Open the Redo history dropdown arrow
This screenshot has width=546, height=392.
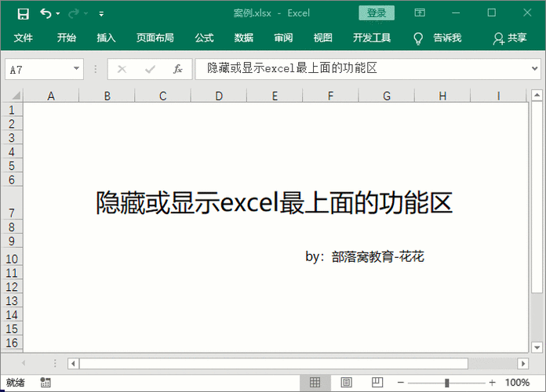click(86, 13)
